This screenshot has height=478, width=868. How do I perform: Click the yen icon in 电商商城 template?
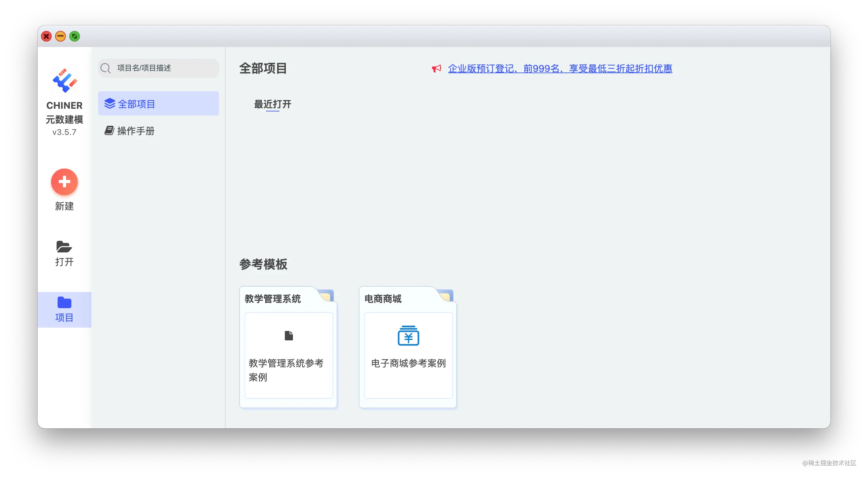point(408,336)
